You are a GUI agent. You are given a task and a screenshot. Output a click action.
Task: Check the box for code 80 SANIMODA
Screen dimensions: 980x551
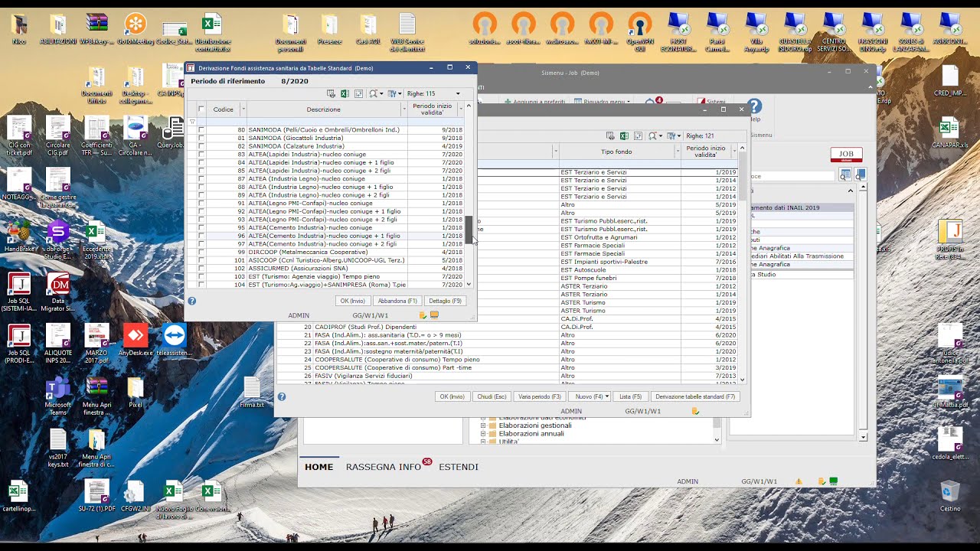[x=201, y=130]
